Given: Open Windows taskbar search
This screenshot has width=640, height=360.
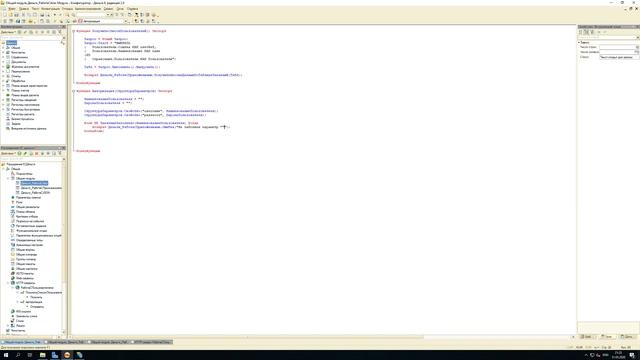Looking at the screenshot, I should pyautogui.click(x=18, y=355).
